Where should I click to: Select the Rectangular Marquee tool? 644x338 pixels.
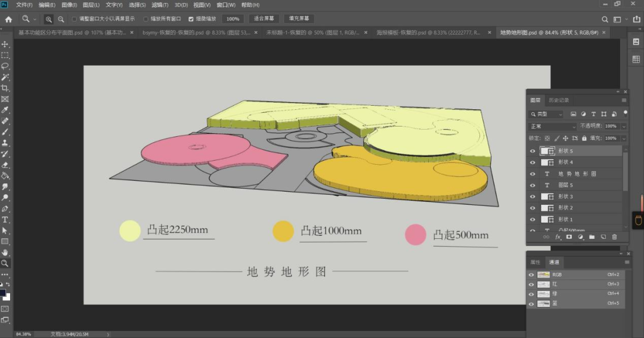point(5,55)
